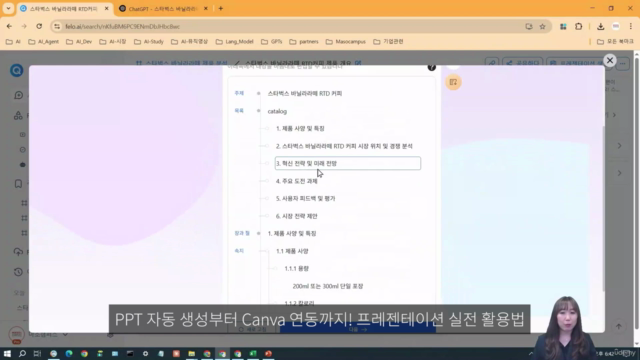The width and height of the screenshot is (640, 360).
Task: Click the Felo logo in the sidebar
Action: click(x=16, y=71)
